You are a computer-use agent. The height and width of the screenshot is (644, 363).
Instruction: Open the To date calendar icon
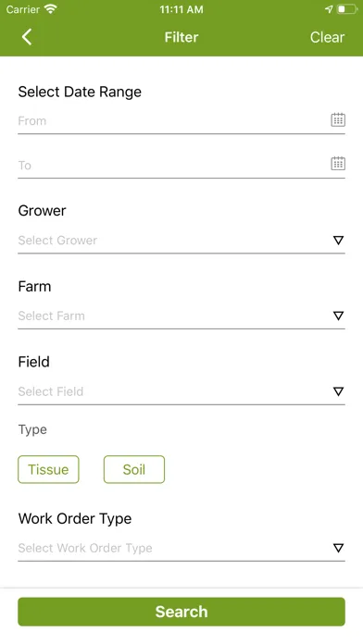click(x=338, y=164)
